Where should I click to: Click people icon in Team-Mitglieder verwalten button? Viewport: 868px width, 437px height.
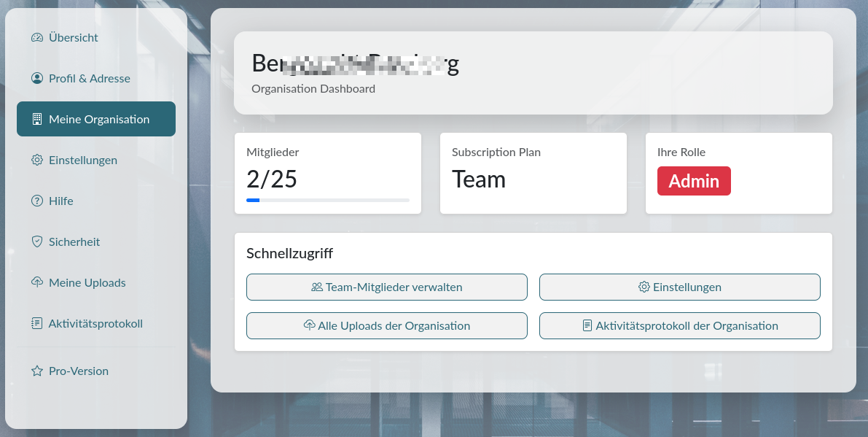click(317, 287)
